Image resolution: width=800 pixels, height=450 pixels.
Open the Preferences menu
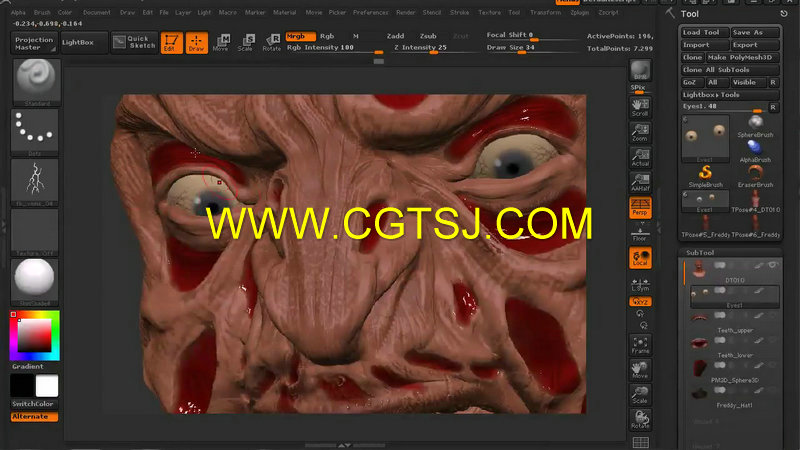370,12
